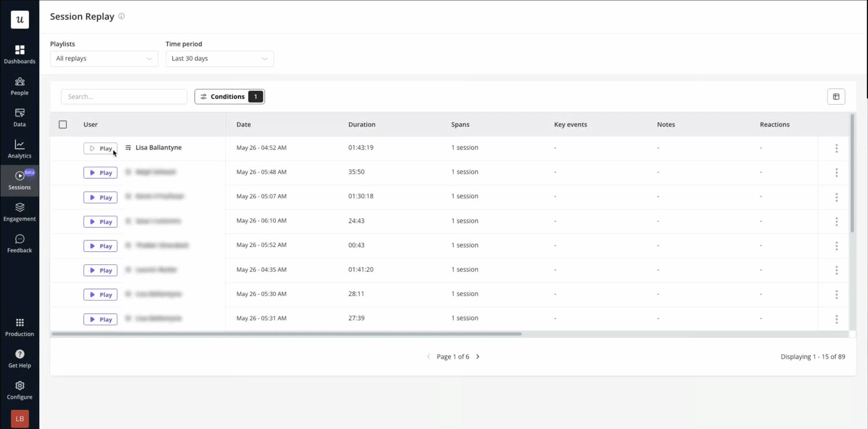
Task: Click list icon beside Lisa Ballantyne
Action: coord(128,148)
